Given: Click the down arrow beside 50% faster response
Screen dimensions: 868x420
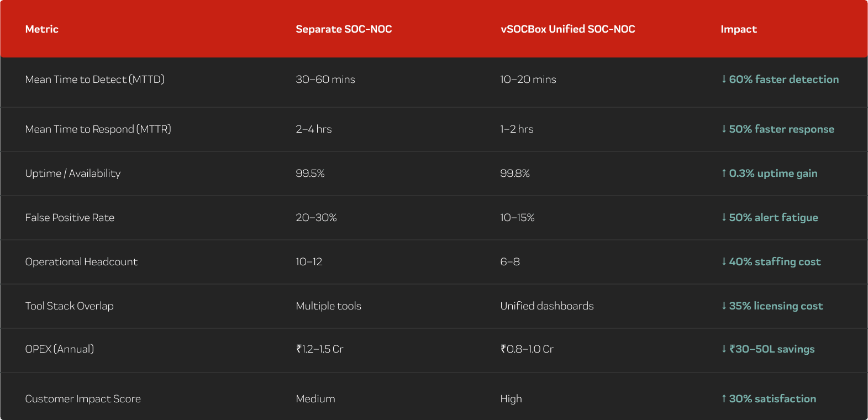Looking at the screenshot, I should [724, 129].
